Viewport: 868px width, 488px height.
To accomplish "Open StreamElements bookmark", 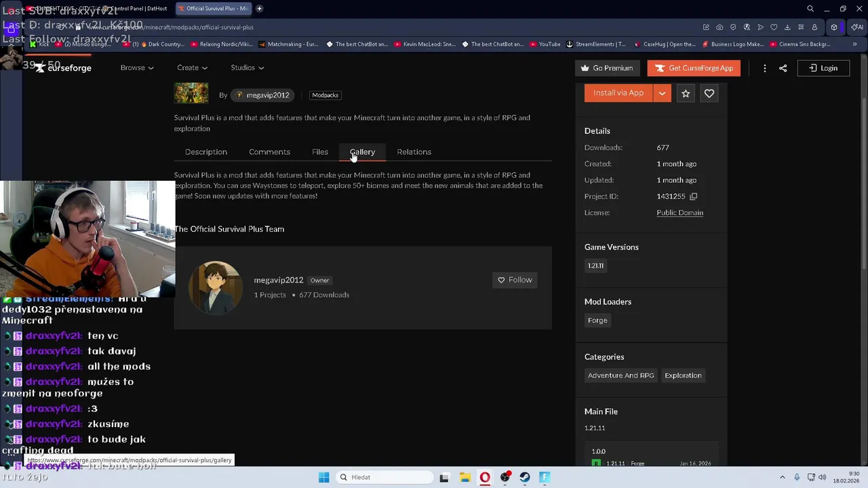I will (595, 44).
